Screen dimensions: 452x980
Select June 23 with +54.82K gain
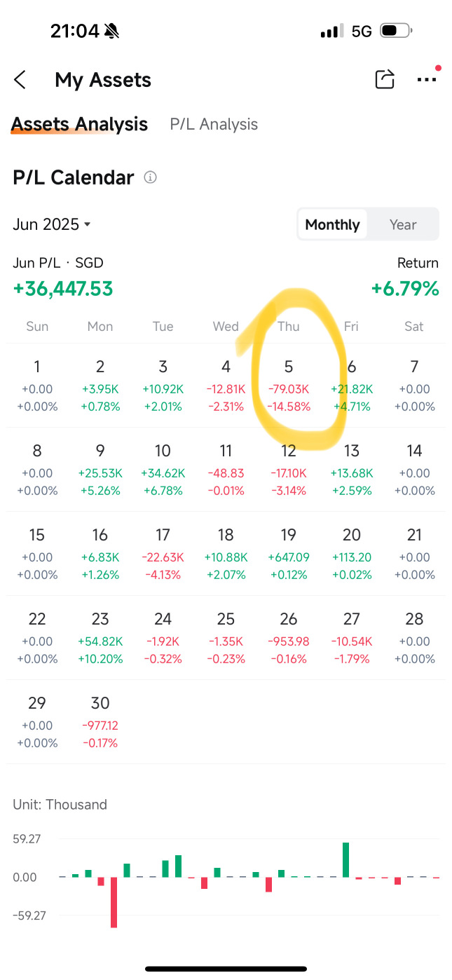pos(100,637)
